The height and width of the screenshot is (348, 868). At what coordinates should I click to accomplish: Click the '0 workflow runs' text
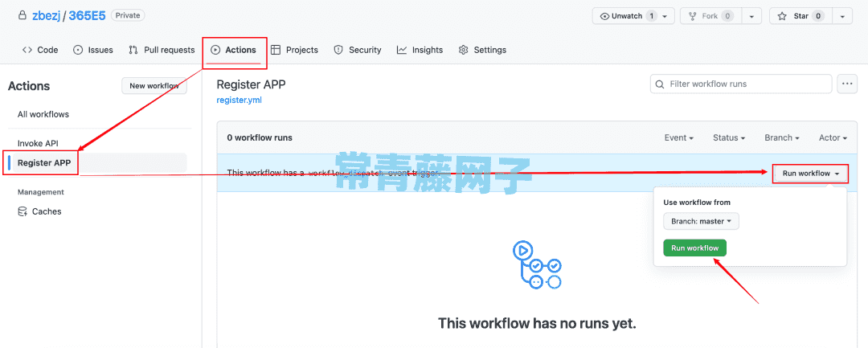pyautogui.click(x=260, y=137)
